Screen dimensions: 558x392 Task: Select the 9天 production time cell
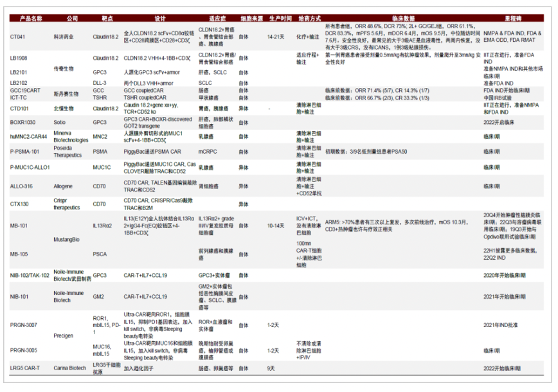[x=271, y=368]
